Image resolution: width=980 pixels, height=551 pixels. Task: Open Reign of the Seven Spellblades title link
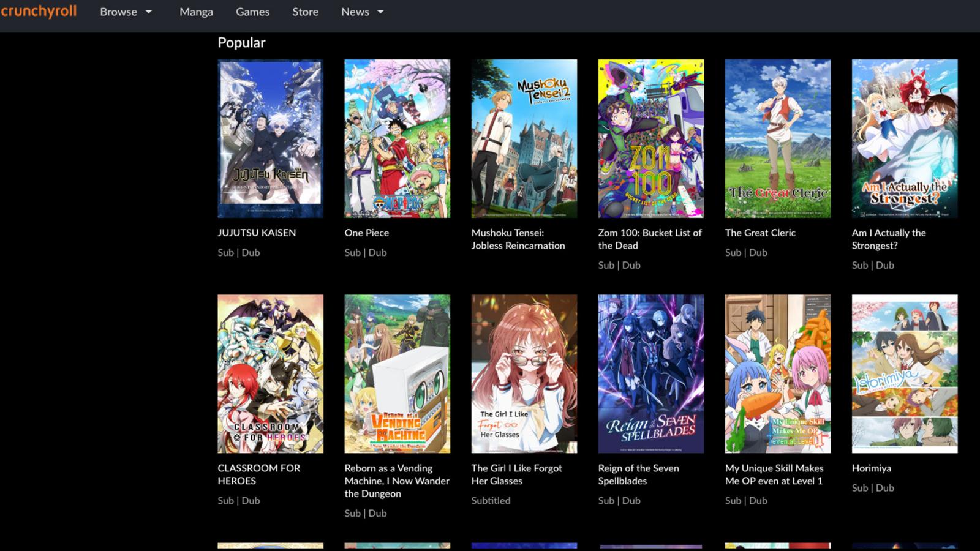(638, 474)
